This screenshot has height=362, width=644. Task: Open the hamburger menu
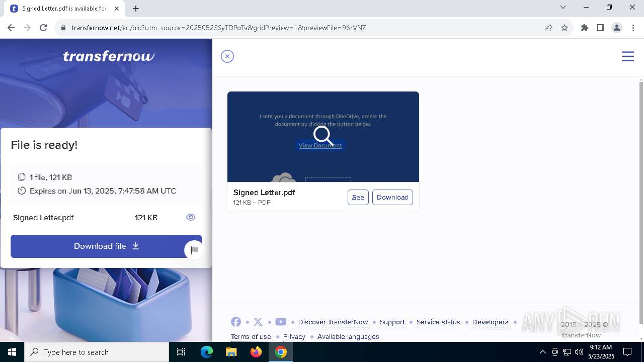(627, 56)
